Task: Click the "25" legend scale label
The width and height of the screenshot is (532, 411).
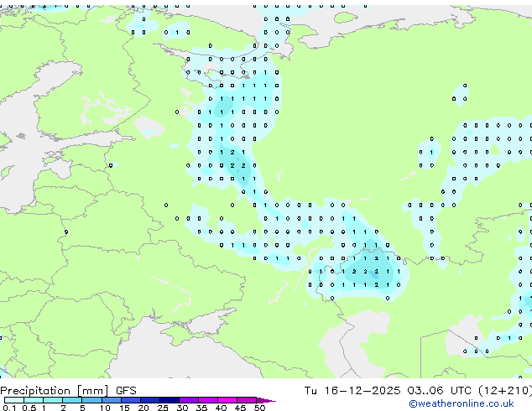Action: tap(163, 408)
